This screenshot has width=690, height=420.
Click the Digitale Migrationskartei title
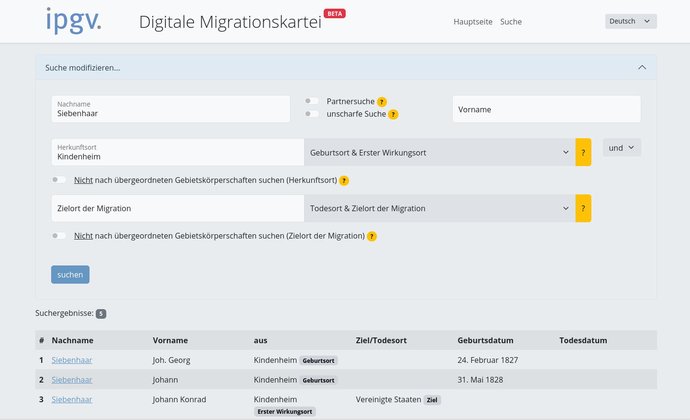pyautogui.click(x=230, y=22)
